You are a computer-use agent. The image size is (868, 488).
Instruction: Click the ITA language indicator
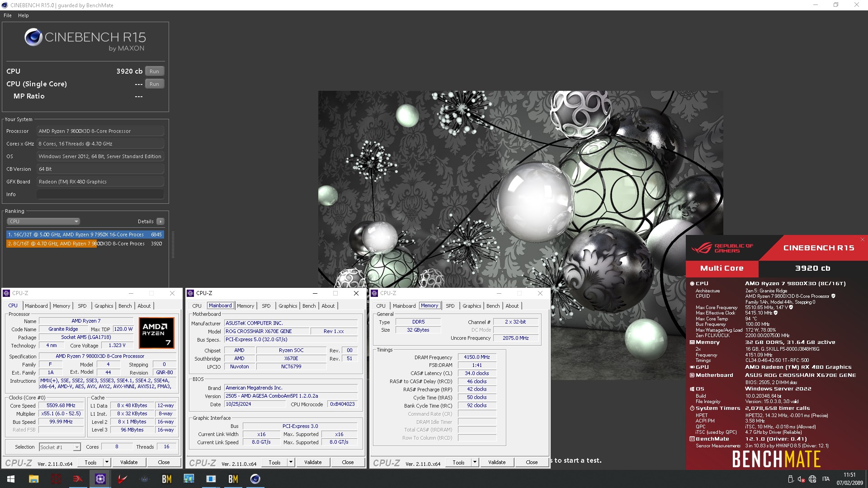click(826, 479)
